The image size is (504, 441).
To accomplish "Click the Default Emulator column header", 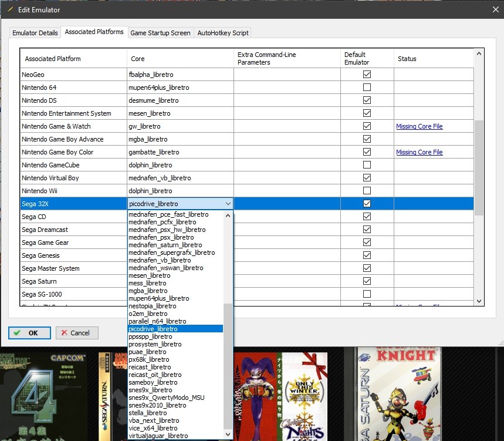I will coord(367,59).
